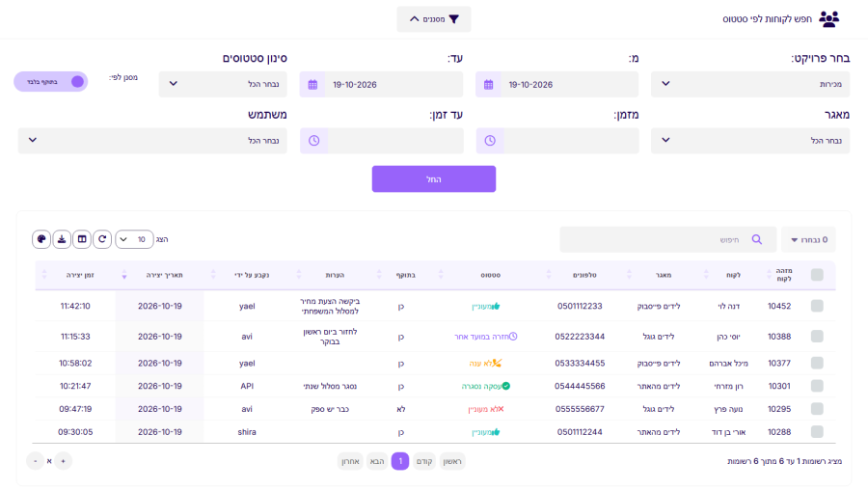Open the column visibility icon

click(82, 239)
